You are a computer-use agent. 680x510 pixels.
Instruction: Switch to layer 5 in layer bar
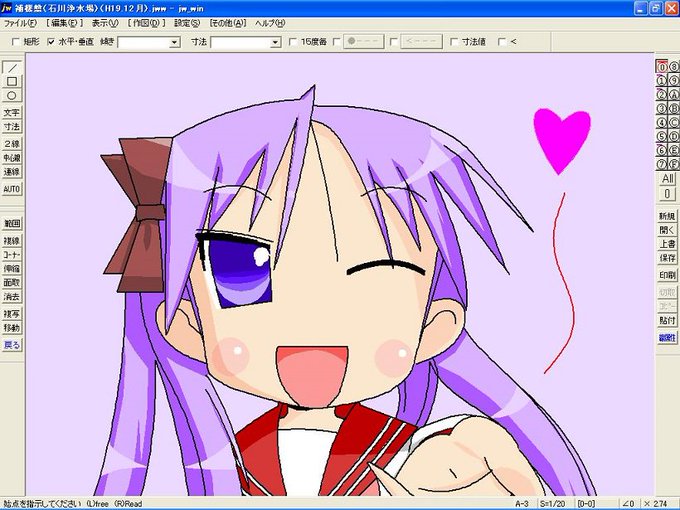[661, 136]
